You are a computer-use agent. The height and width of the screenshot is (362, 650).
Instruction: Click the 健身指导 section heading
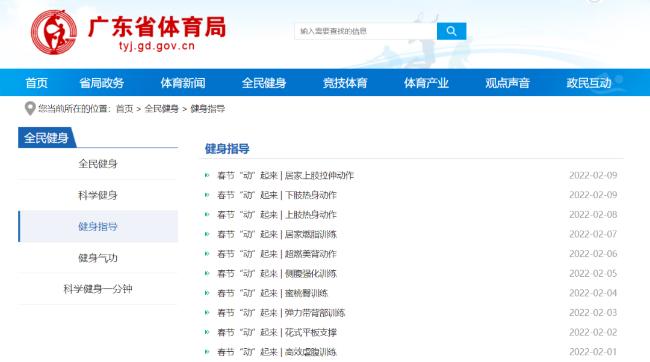[227, 148]
